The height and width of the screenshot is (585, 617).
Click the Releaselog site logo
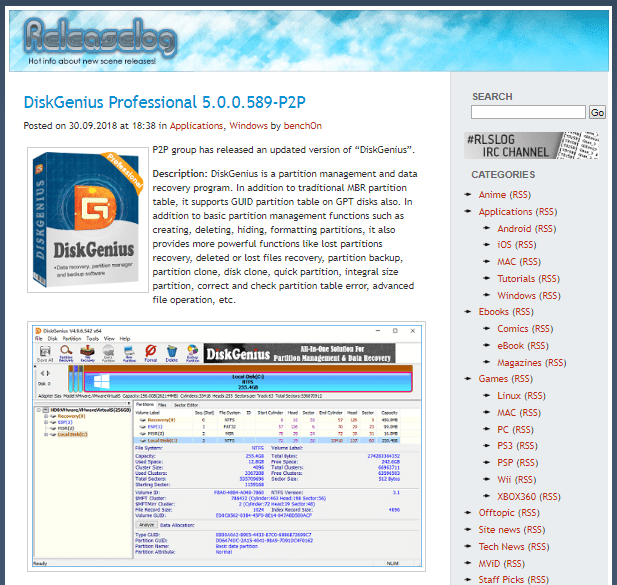(x=88, y=37)
